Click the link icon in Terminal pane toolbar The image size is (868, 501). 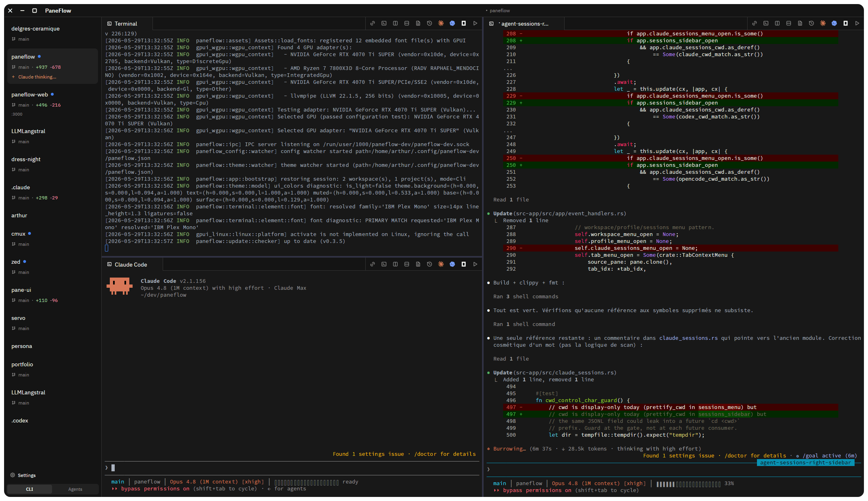tap(373, 24)
